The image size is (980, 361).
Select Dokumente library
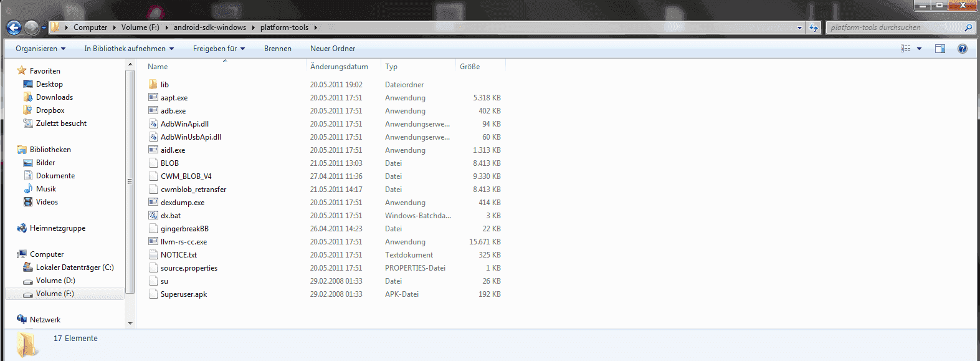[55, 176]
